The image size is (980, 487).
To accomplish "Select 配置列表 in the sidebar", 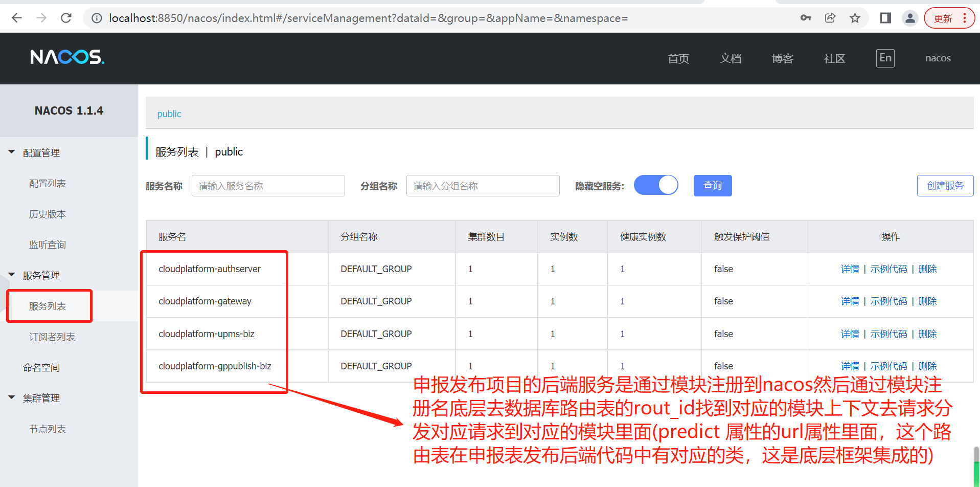I will 48,184.
